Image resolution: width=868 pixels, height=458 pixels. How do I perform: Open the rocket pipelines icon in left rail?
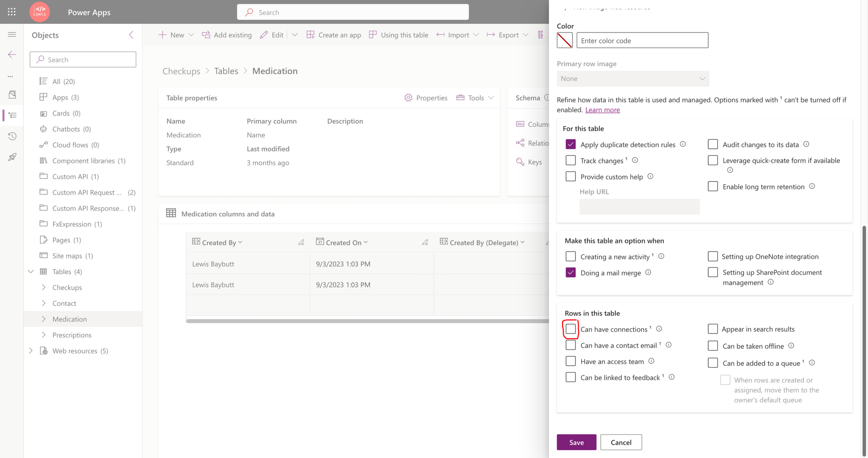click(12, 157)
